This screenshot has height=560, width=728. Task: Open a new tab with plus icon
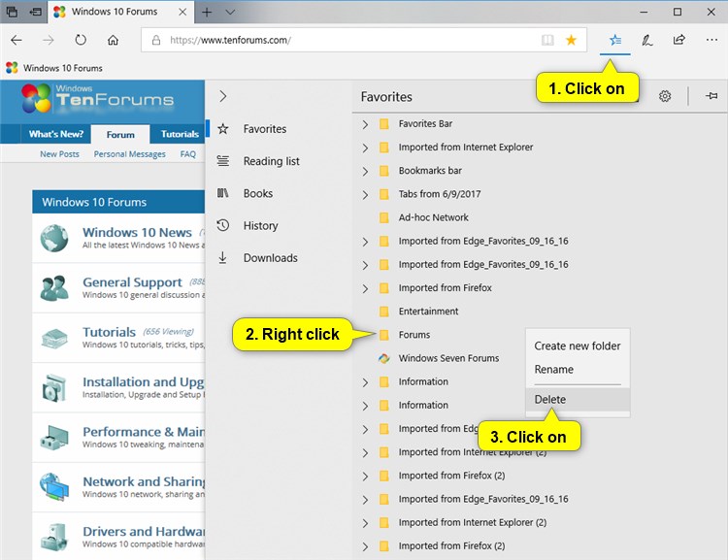[x=207, y=12]
